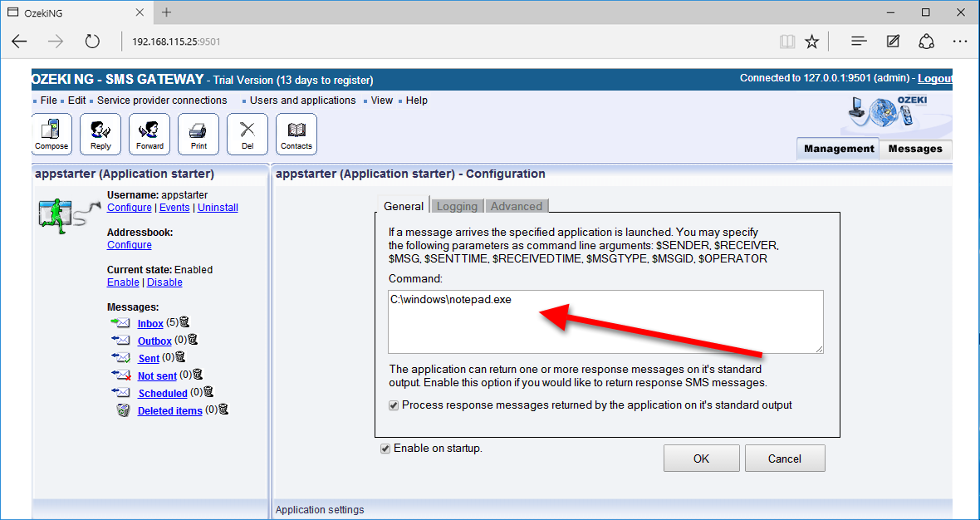This screenshot has height=520, width=980.
Task: Empty Deleted items via its trash icon
Action: click(x=223, y=410)
